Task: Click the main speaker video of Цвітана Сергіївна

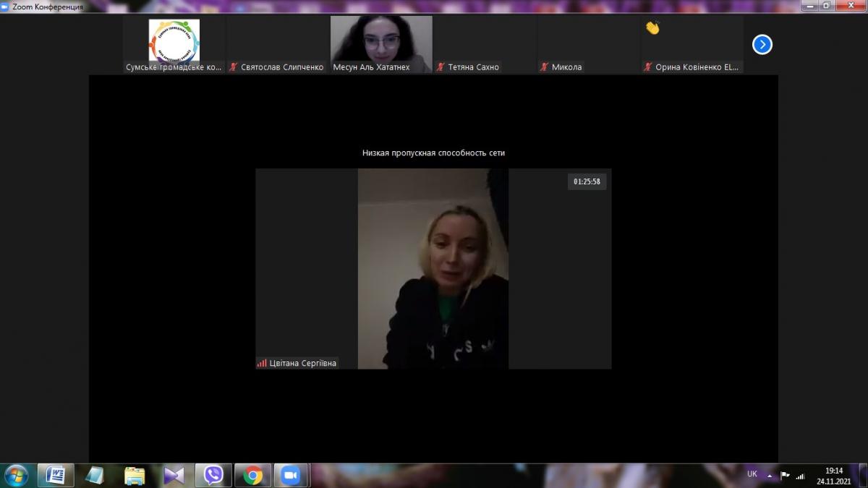Action: pyautogui.click(x=433, y=269)
